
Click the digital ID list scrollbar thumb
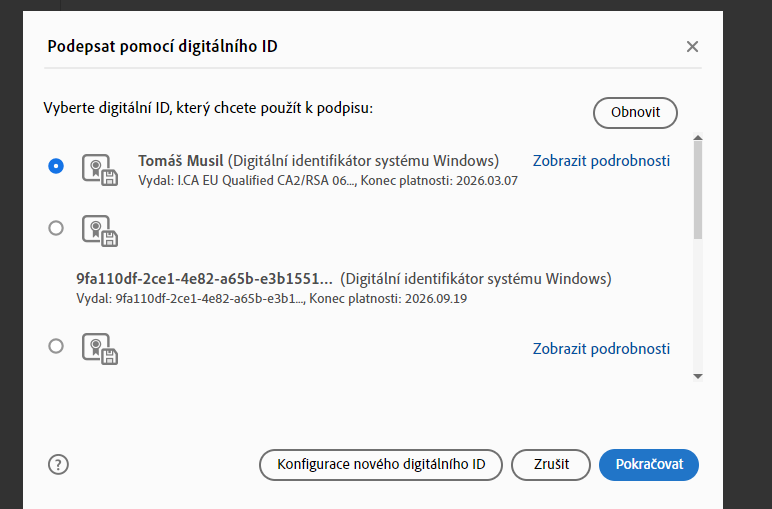coord(698,190)
